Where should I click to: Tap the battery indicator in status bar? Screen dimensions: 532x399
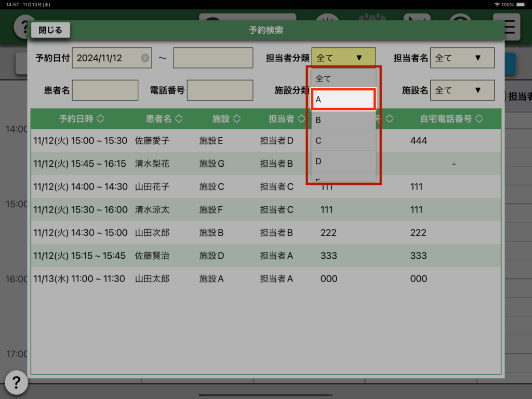coord(522,4)
